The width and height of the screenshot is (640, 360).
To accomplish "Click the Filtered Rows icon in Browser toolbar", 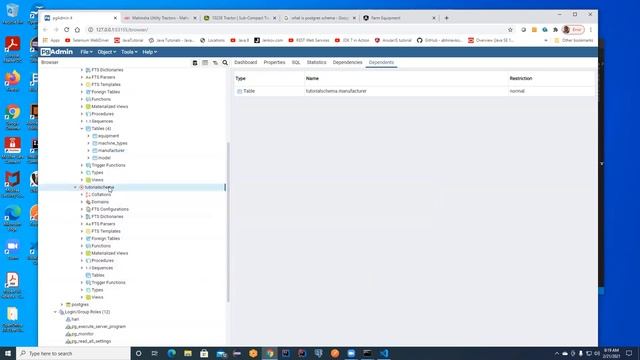I will click(x=215, y=62).
